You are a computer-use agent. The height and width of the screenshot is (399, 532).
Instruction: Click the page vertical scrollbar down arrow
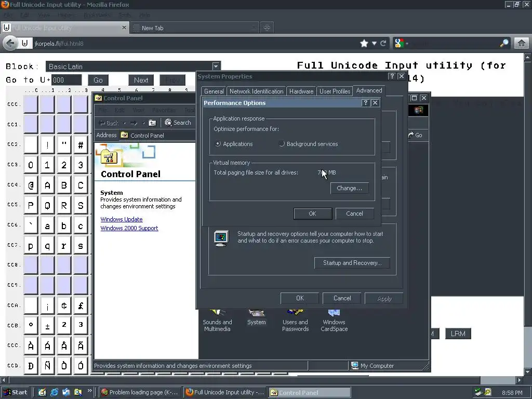[x=528, y=371]
